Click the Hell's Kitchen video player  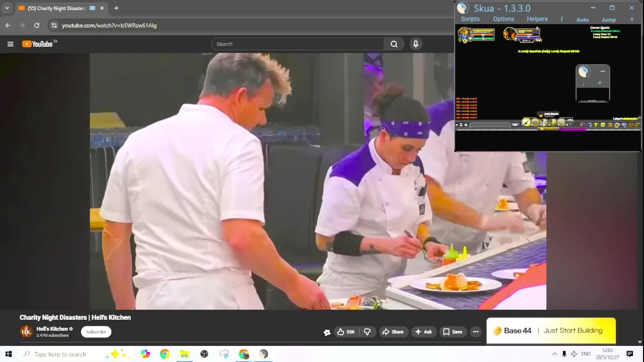pos(318,182)
